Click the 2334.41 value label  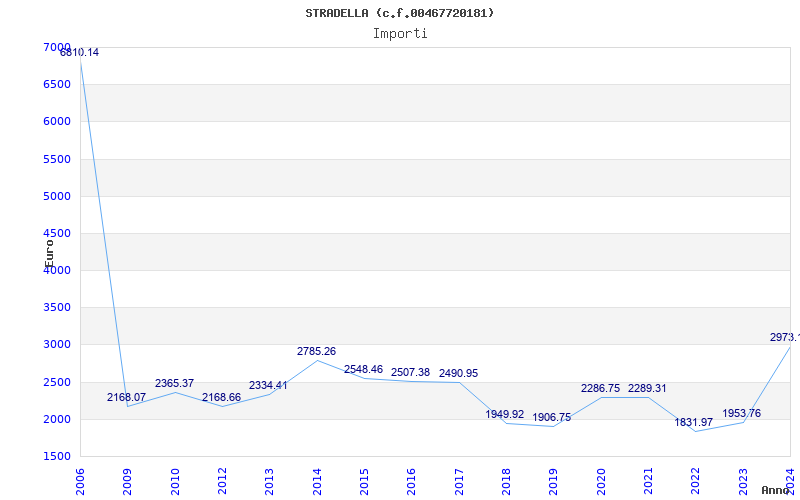pos(268,385)
